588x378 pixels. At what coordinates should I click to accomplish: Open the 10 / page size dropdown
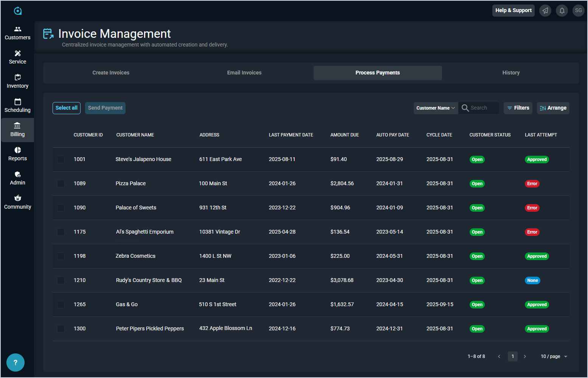click(x=554, y=356)
